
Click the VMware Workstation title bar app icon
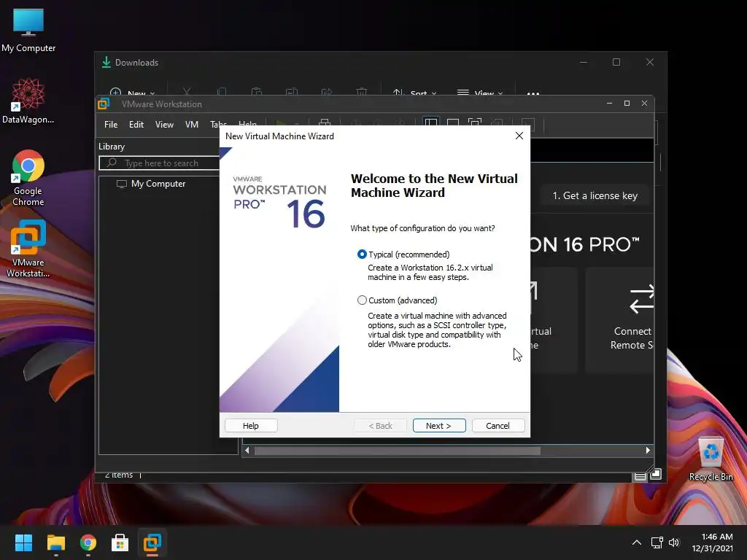104,104
